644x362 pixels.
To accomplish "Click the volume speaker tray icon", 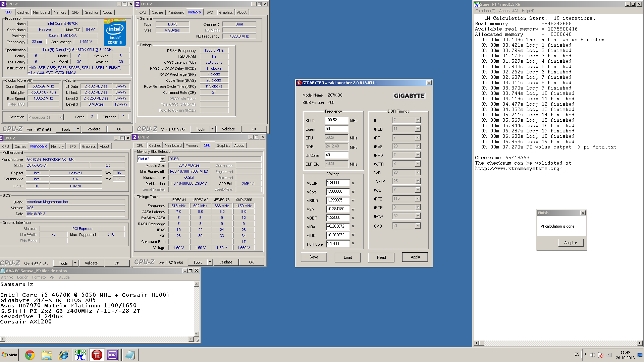I will coord(593,355).
